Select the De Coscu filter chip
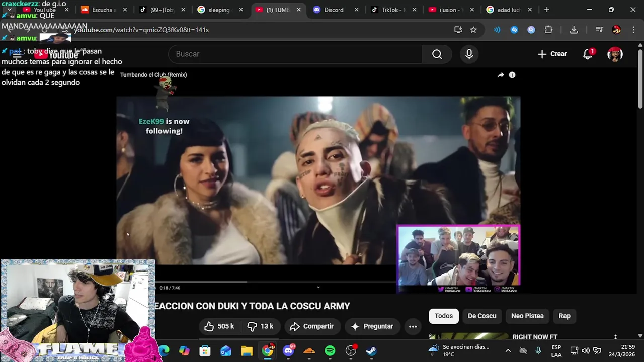Screen dimensions: 644x362 click(482, 316)
